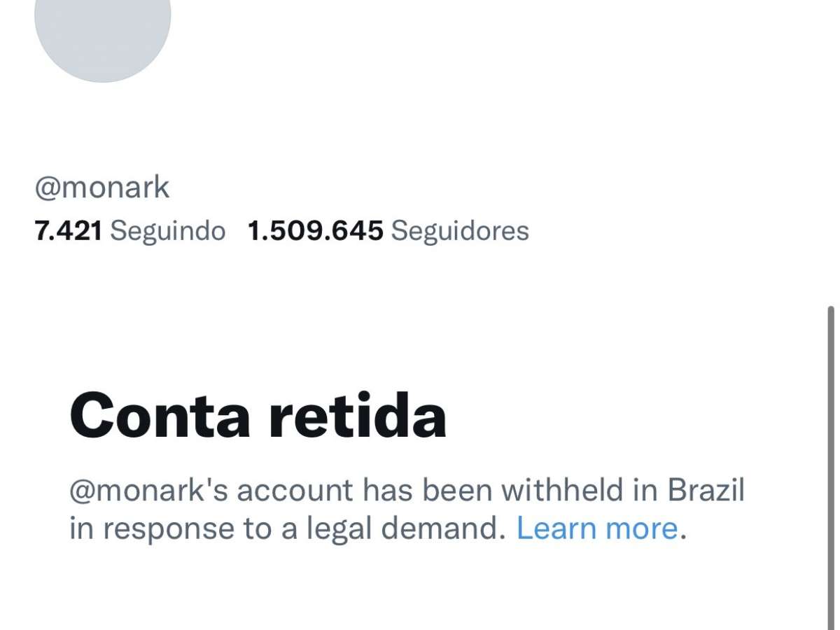The width and height of the screenshot is (840, 630).
Task: Select the @monark handle below the avatar
Action: (102, 188)
